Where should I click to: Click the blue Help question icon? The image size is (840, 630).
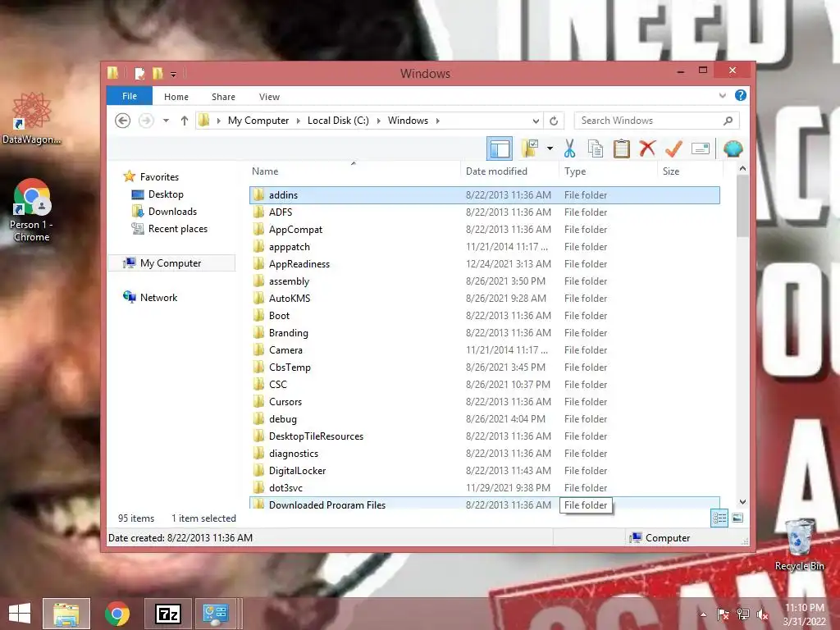[741, 95]
